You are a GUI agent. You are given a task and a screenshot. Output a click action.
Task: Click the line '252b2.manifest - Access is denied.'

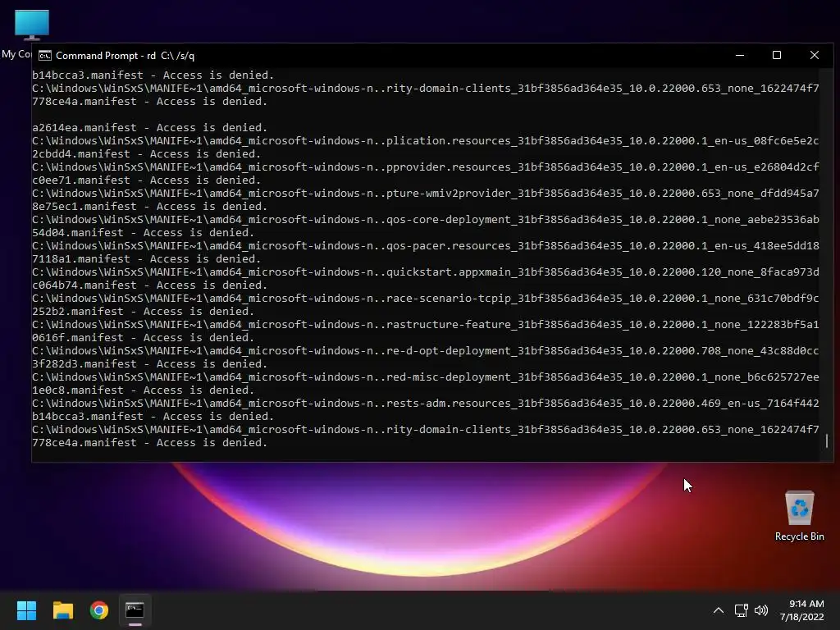pos(143,311)
